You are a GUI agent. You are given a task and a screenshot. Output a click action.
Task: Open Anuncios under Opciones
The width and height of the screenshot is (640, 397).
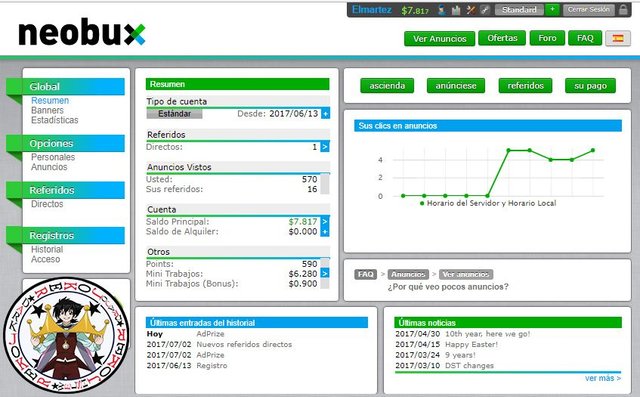49,167
